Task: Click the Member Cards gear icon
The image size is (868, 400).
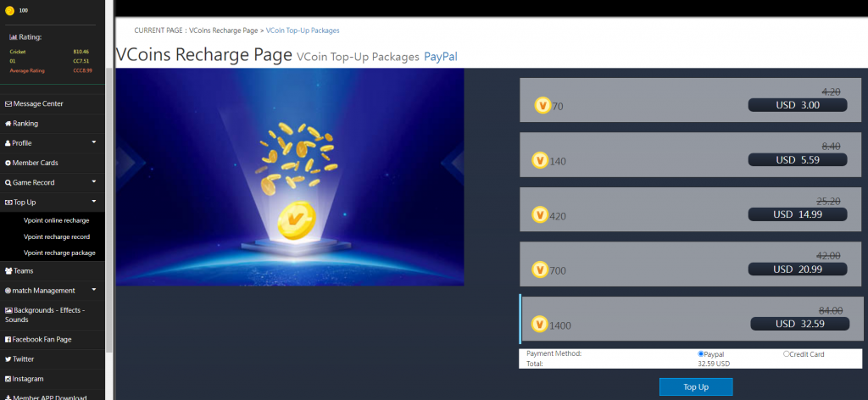Action: tap(8, 163)
